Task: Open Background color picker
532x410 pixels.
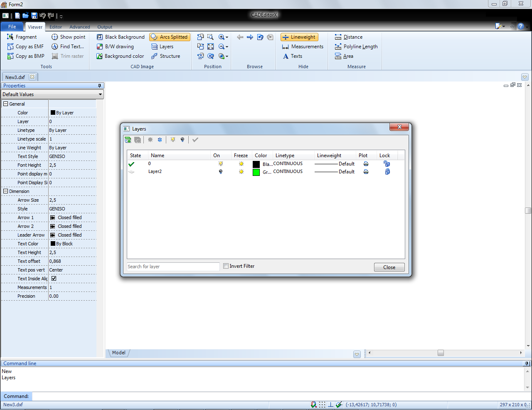Action: click(120, 56)
